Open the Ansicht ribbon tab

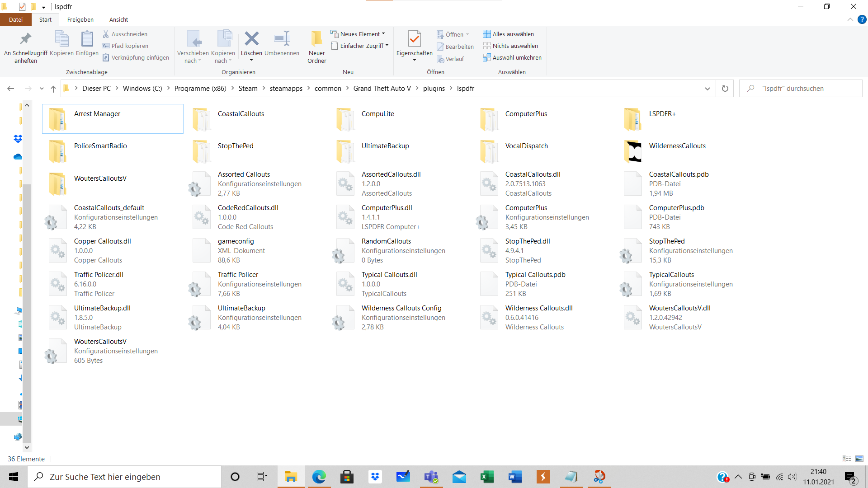point(118,19)
